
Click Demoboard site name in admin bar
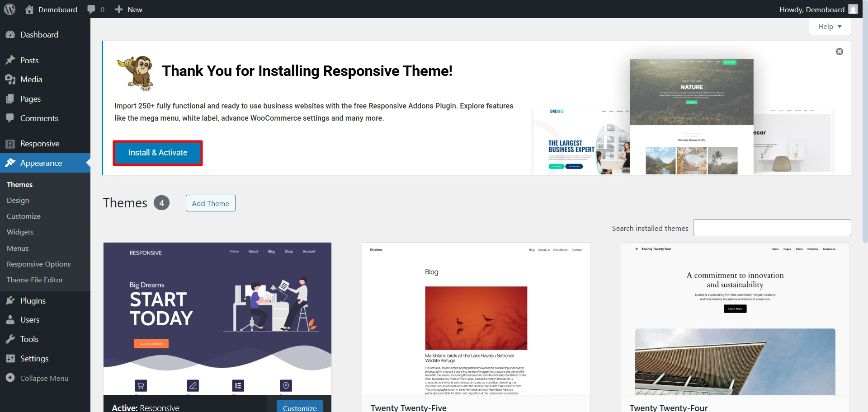(x=58, y=9)
